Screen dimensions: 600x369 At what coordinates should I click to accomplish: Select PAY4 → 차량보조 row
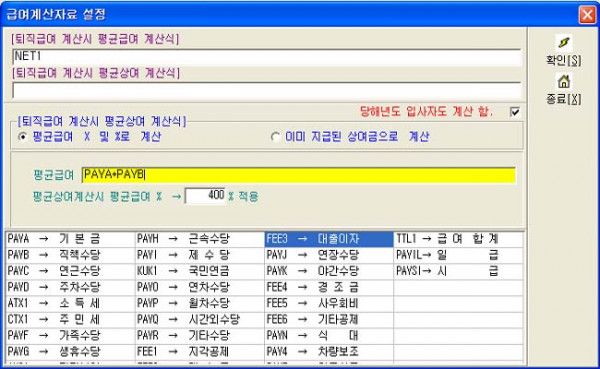coord(329,351)
